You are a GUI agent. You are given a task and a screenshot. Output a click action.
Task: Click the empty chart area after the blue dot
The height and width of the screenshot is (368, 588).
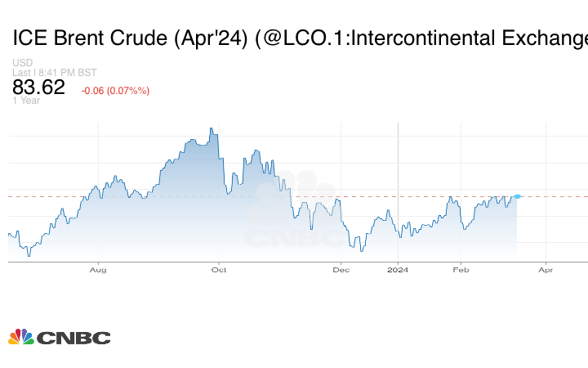pos(554,229)
